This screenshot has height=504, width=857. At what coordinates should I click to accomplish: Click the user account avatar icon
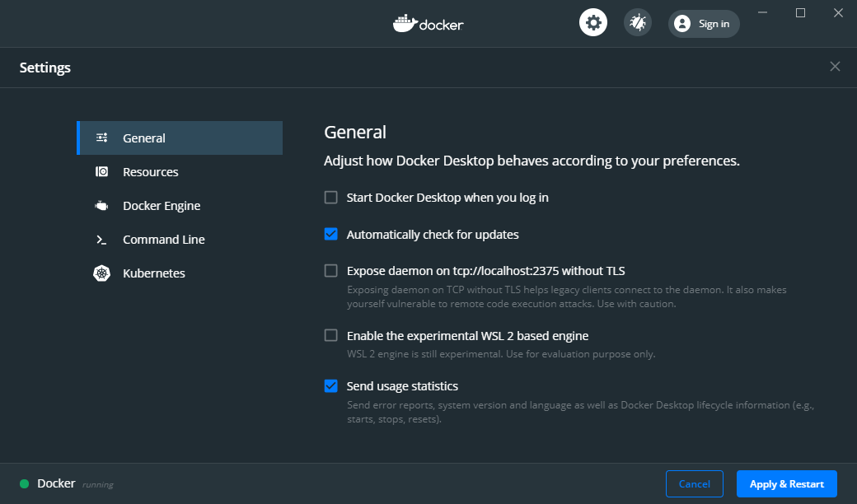[x=681, y=23]
